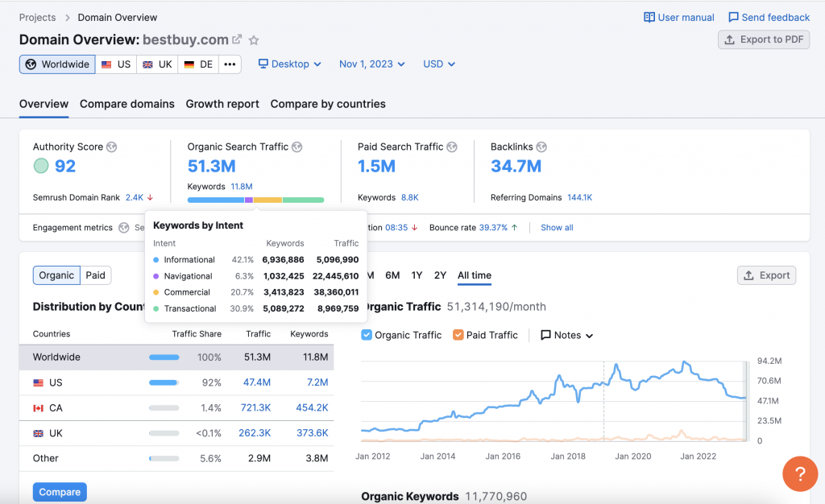Click Canada flag in countries table
This screenshot has width=825, height=504.
coord(39,408)
